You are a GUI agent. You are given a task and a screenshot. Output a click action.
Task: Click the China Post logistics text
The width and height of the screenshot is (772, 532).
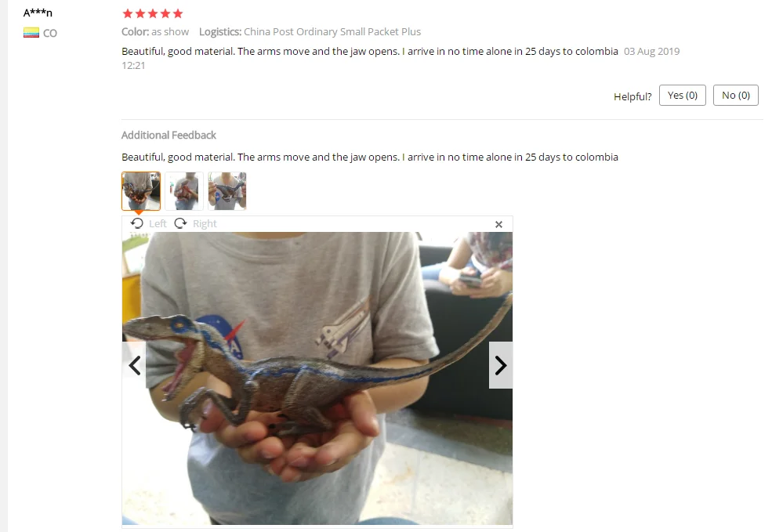pyautogui.click(x=332, y=31)
